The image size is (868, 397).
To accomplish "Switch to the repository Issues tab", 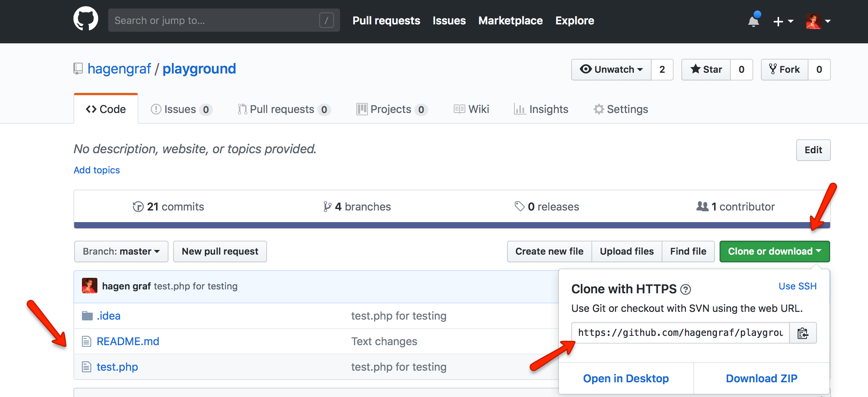I will 181,110.
